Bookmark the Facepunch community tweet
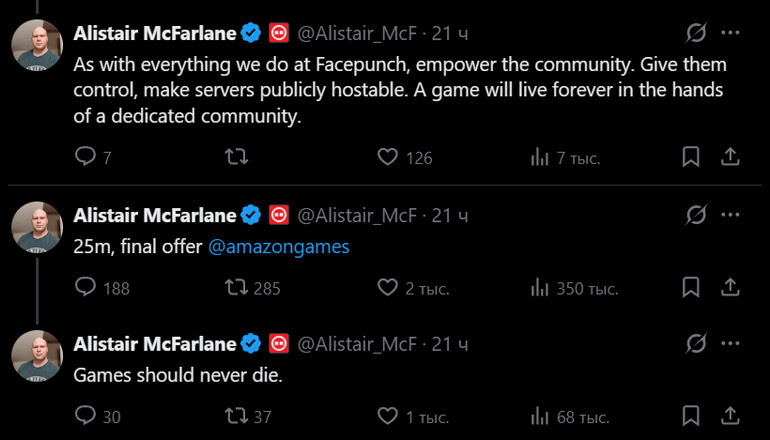The width and height of the screenshot is (770, 440). 690,157
